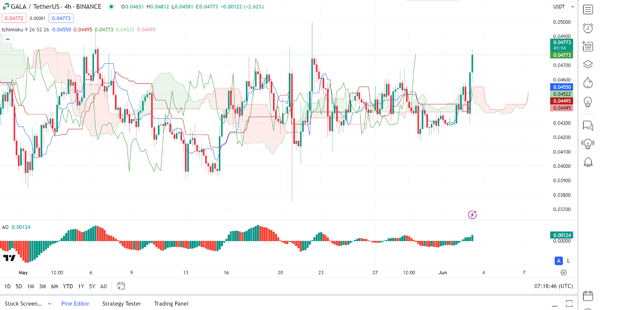Open the Hotlists flame icon

pyautogui.click(x=588, y=83)
